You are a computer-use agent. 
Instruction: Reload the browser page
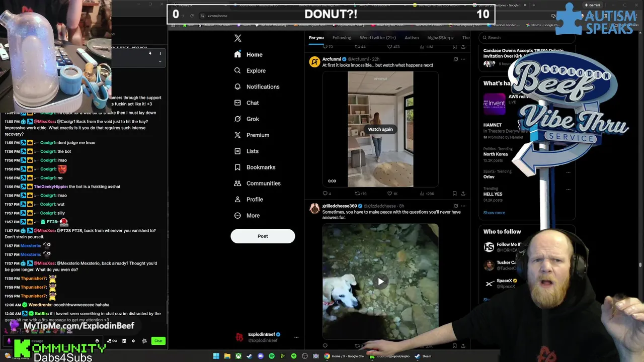pyautogui.click(x=192, y=16)
